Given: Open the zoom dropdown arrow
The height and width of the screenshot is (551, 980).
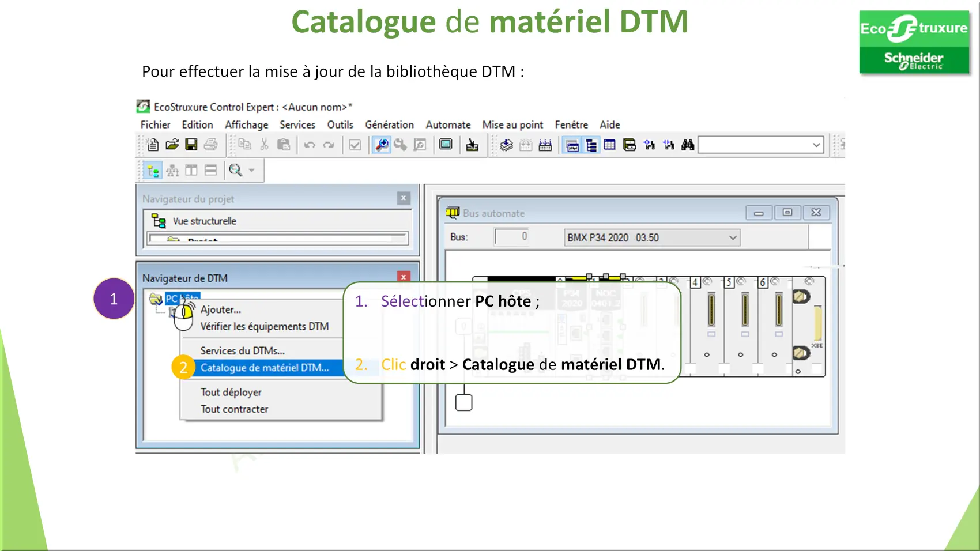Looking at the screenshot, I should coord(251,171).
